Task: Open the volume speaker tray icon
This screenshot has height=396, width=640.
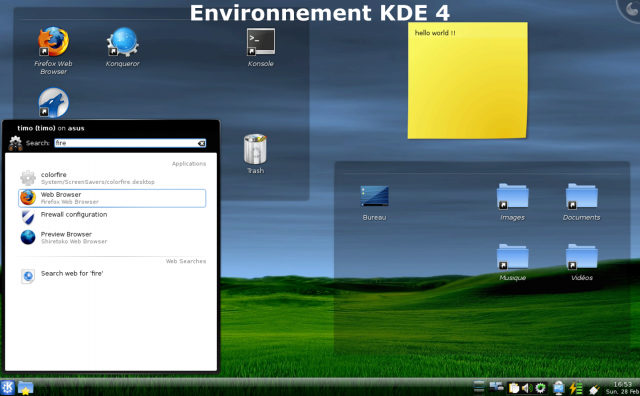Action: tap(527, 388)
